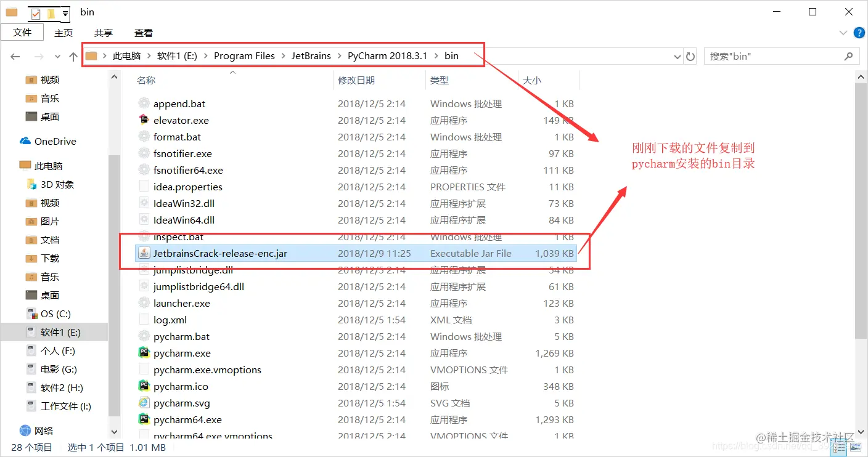868x457 pixels.
Task: Click Program Files breadcrumb
Action: click(x=244, y=55)
